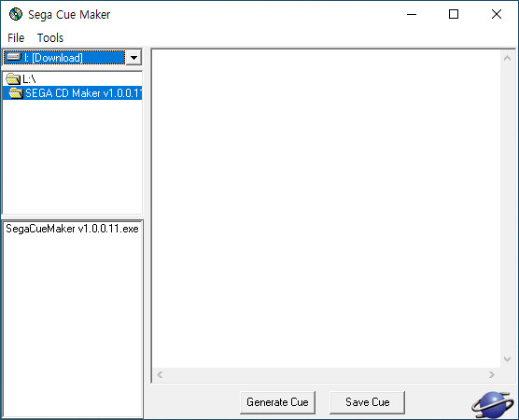Click the vertical scrollbar up arrow
The image size is (519, 420).
[x=507, y=58]
